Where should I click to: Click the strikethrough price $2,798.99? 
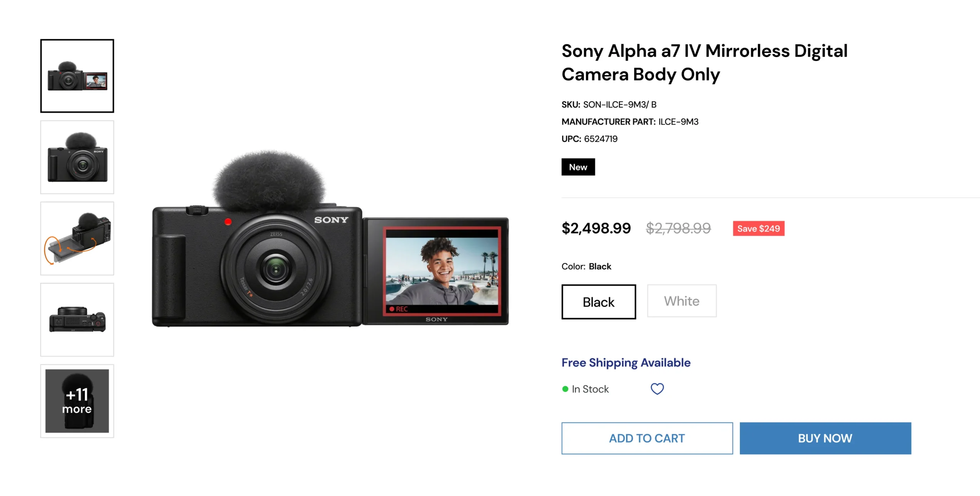678,228
